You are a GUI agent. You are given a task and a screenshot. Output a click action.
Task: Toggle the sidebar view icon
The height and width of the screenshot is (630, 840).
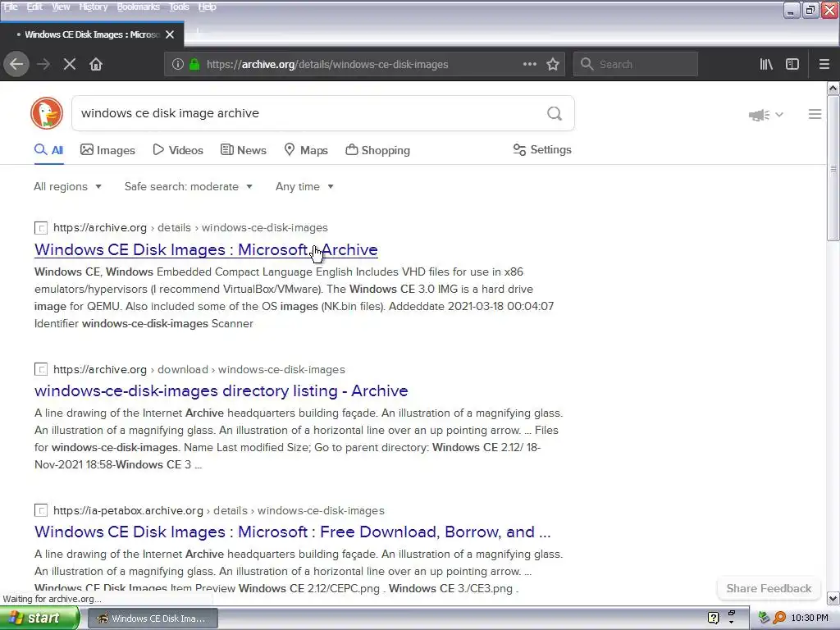792,64
